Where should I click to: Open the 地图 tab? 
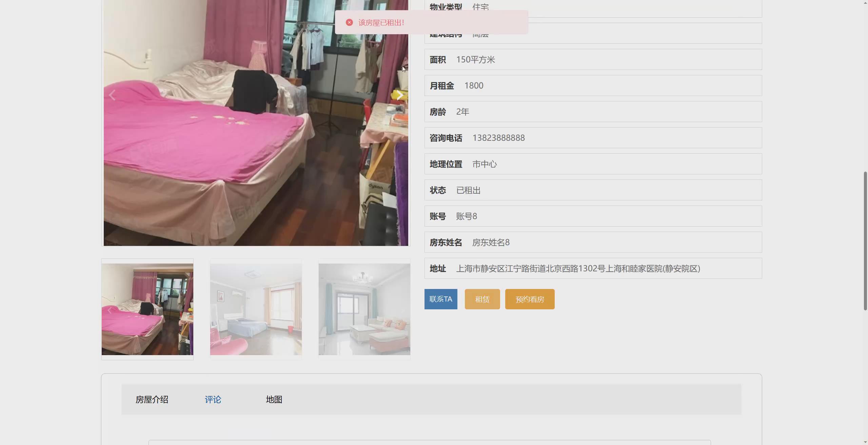tap(274, 400)
